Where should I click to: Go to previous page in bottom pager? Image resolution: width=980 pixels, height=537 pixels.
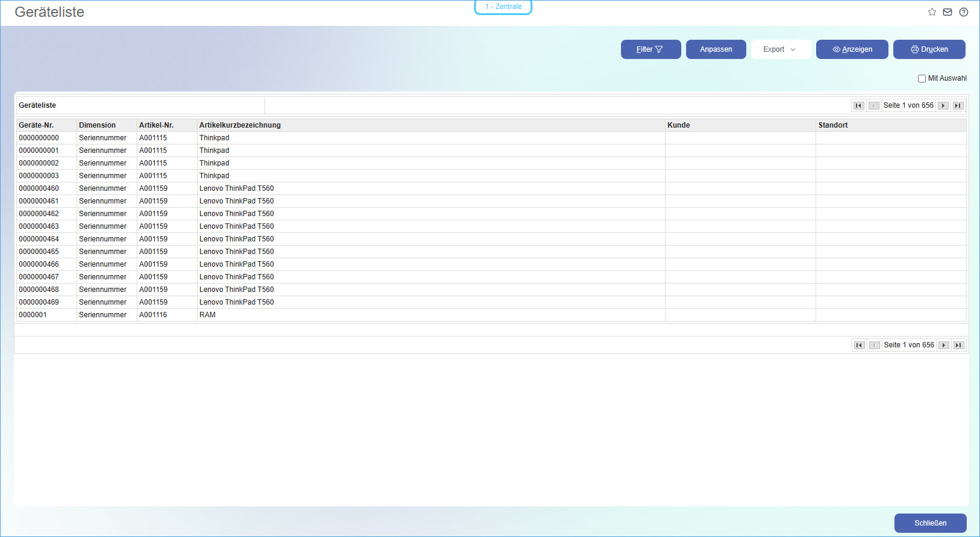coord(875,346)
